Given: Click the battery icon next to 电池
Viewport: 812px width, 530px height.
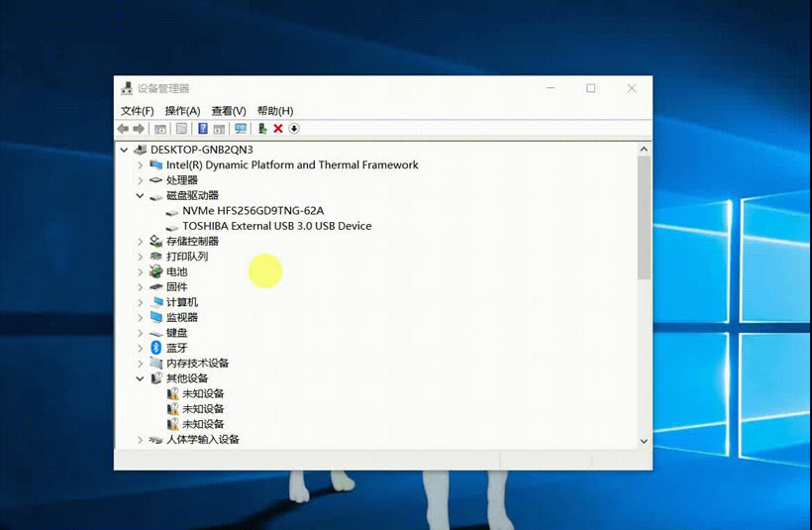Looking at the screenshot, I should pyautogui.click(x=155, y=271).
